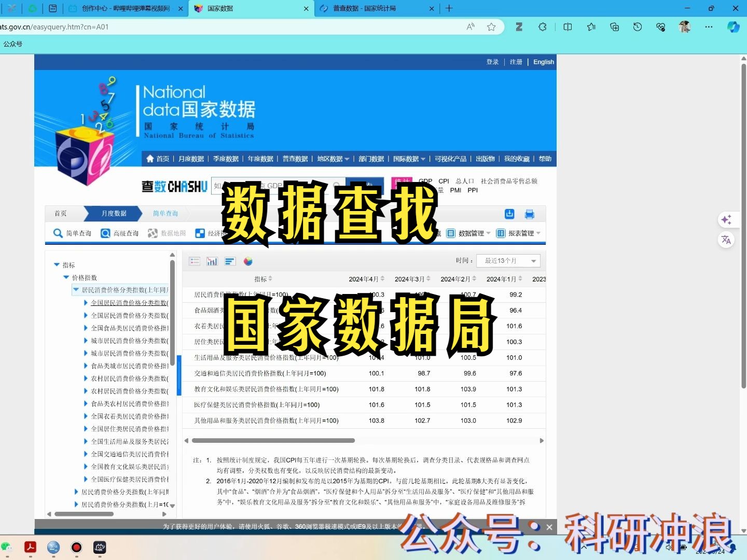Viewport: 747px width, 560px height.
Task: Add page to favorites star icon
Action: point(491,26)
